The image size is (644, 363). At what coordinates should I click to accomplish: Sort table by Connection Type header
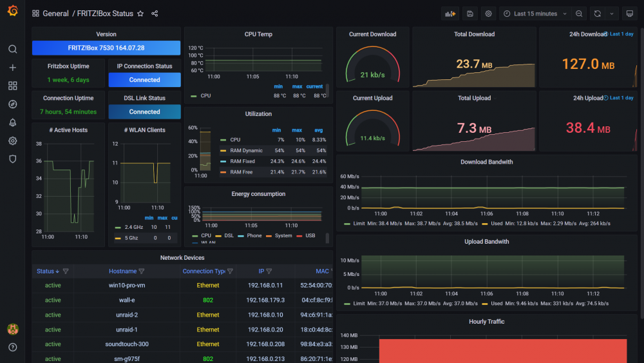pyautogui.click(x=204, y=271)
